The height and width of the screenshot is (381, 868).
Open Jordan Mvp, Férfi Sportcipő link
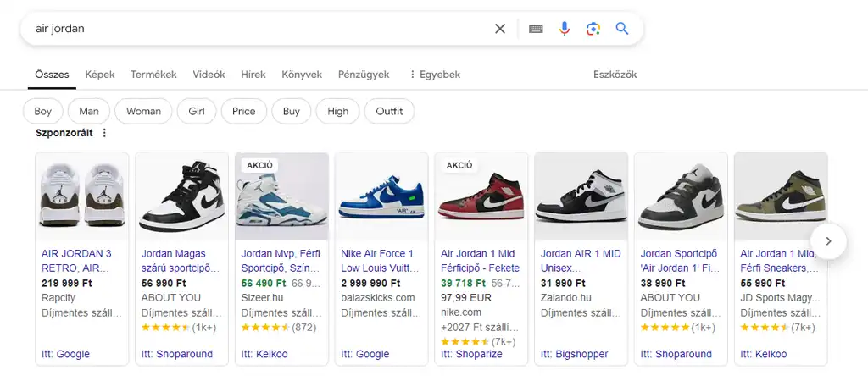(281, 261)
